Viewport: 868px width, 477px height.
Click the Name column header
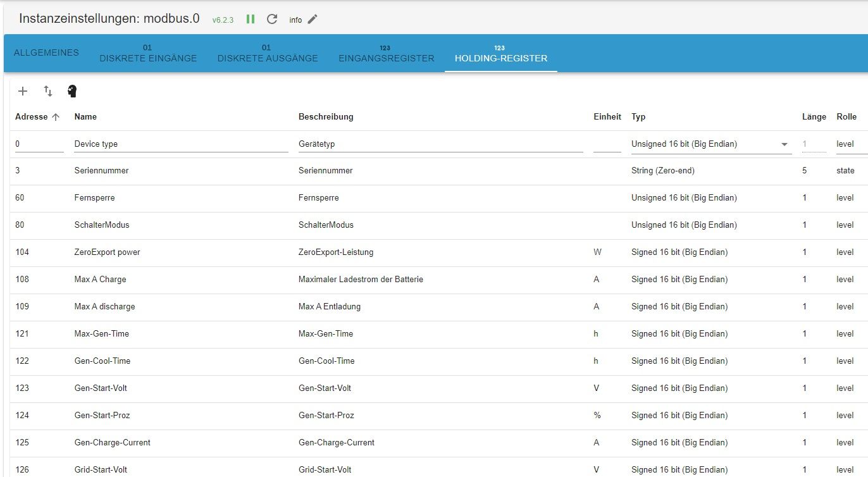point(85,117)
